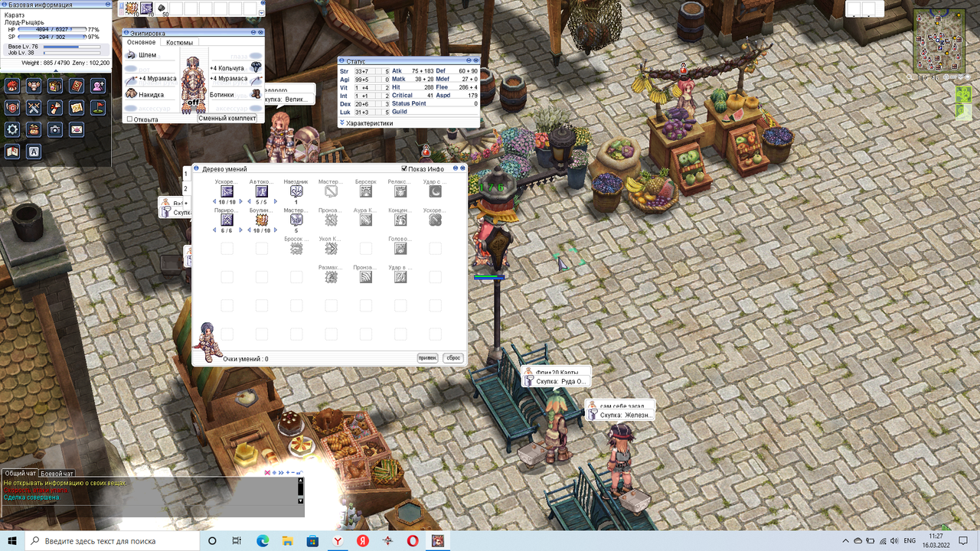980x551 pixels.
Task: Toggle the Открыта checkbox in the equipment window
Action: 130,119
